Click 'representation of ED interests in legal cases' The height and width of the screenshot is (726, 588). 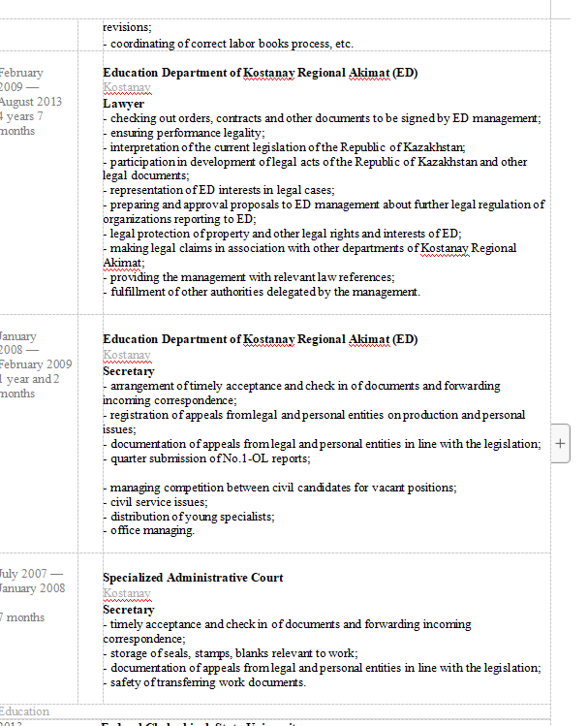point(221,191)
